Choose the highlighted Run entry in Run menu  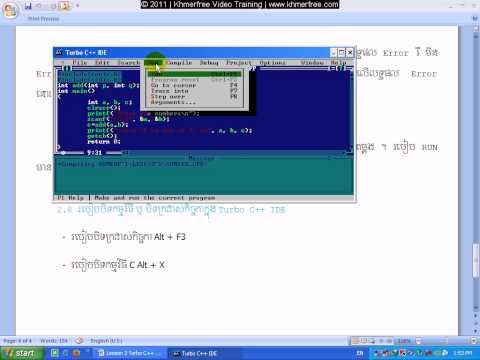tap(194, 74)
